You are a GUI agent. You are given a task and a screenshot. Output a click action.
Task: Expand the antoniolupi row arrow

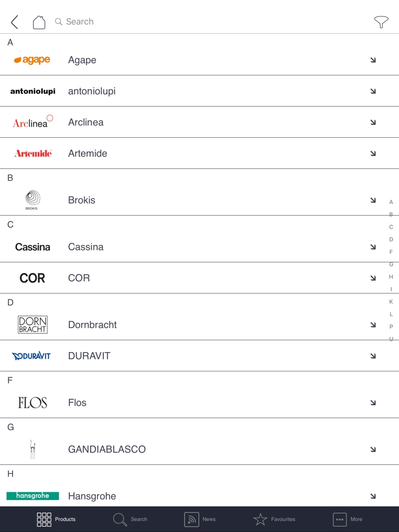pyautogui.click(x=373, y=91)
